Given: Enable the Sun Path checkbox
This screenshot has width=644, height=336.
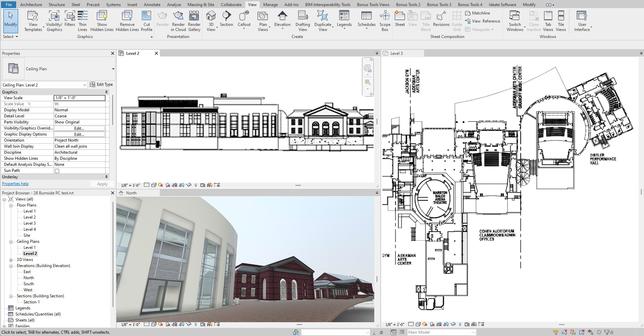Looking at the screenshot, I should 57,171.
